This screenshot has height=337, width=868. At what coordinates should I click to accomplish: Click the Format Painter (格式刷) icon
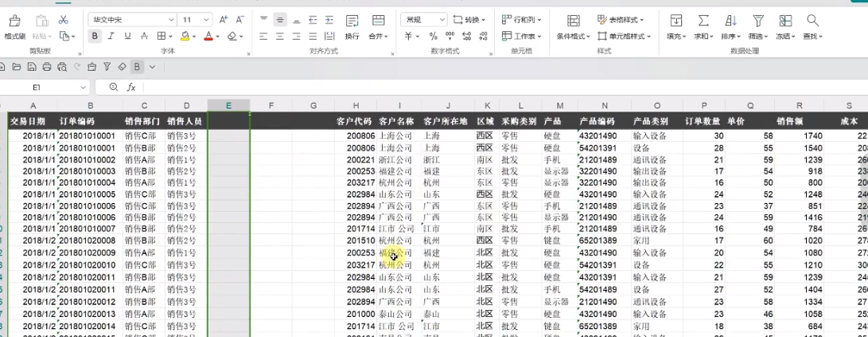click(14, 20)
